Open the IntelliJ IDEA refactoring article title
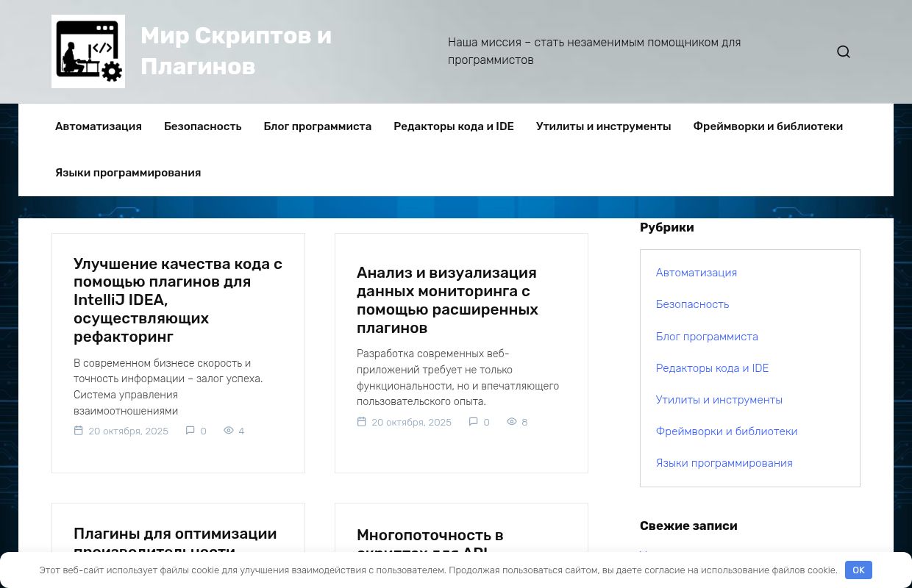 coord(177,300)
